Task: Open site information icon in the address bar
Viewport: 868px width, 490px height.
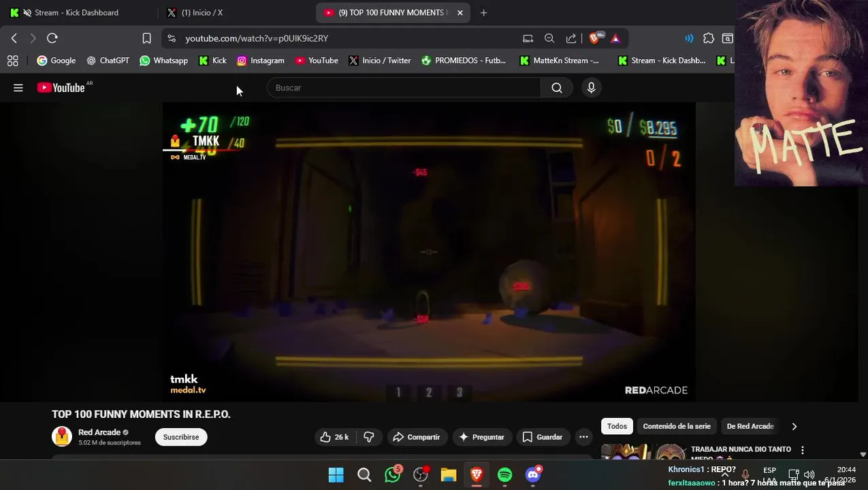Action: 171,38
